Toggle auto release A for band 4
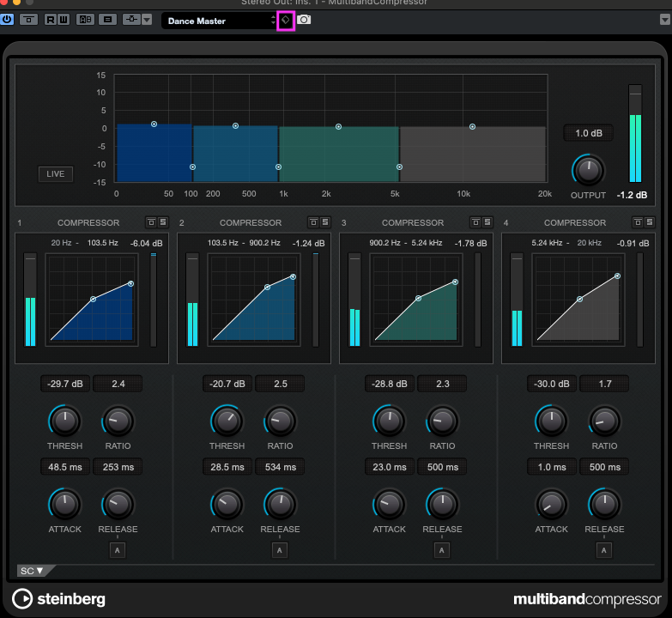 [x=604, y=550]
